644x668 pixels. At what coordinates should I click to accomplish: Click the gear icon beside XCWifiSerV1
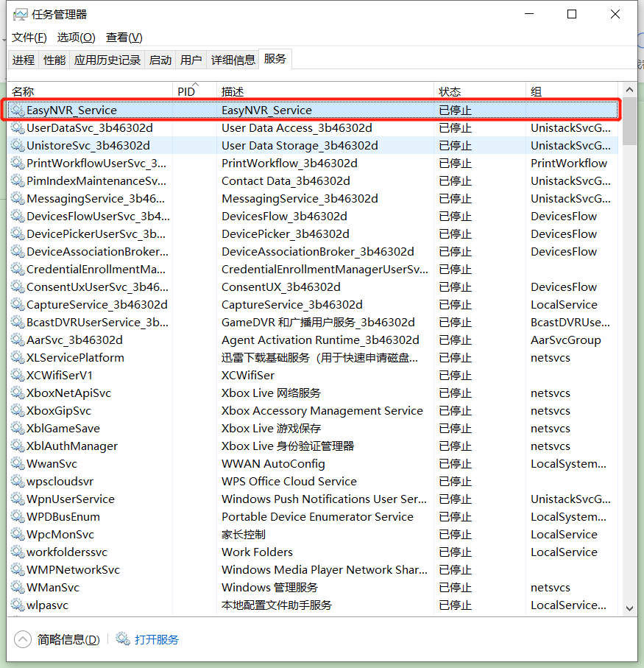18,376
